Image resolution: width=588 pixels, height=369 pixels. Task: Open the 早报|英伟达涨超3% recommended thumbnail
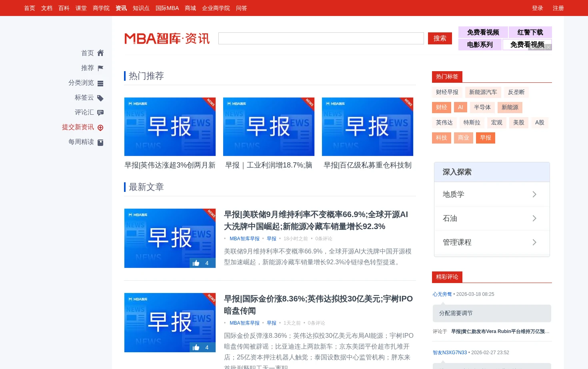pyautogui.click(x=170, y=127)
